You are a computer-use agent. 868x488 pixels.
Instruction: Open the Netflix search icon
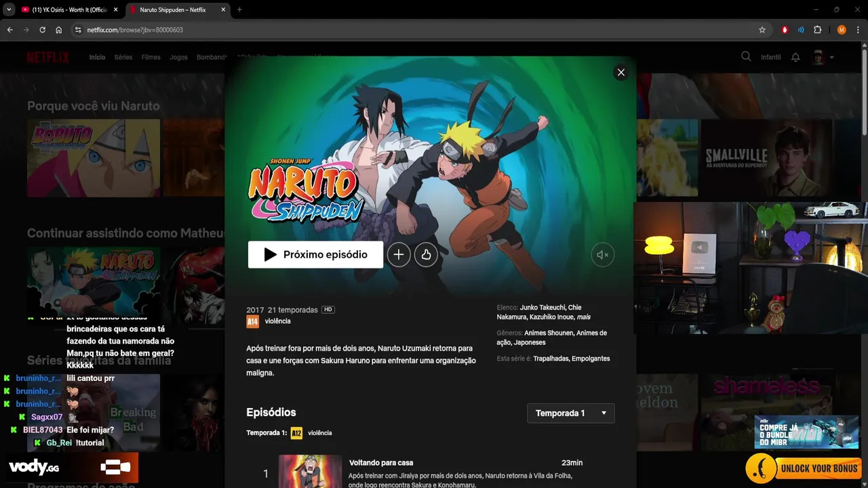(x=746, y=57)
